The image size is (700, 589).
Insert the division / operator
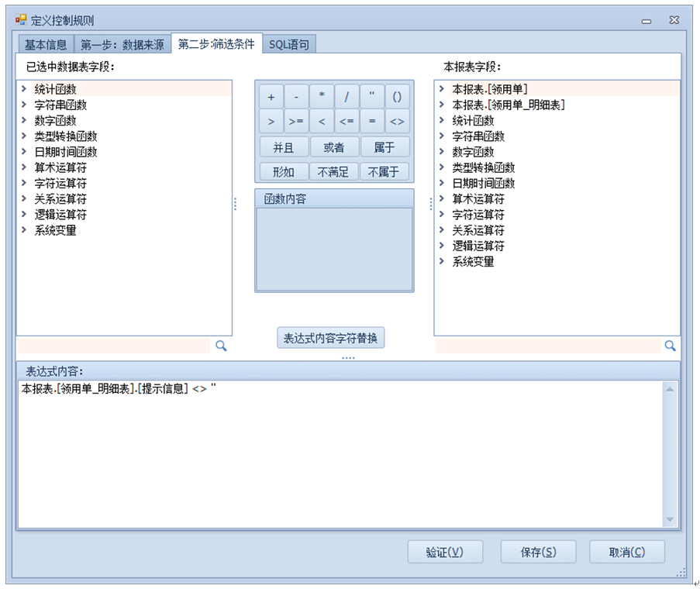pyautogui.click(x=347, y=97)
